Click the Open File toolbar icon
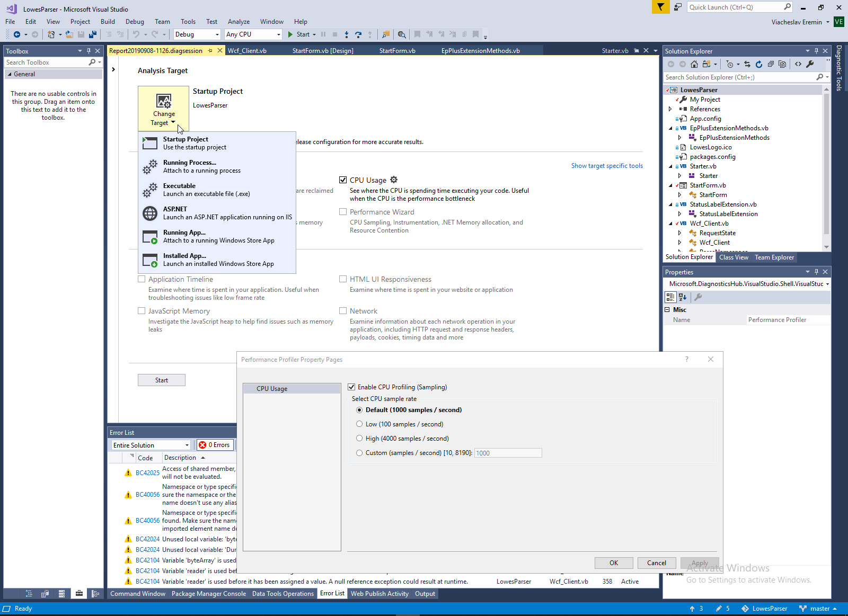The width and height of the screenshot is (848, 616). point(69,34)
